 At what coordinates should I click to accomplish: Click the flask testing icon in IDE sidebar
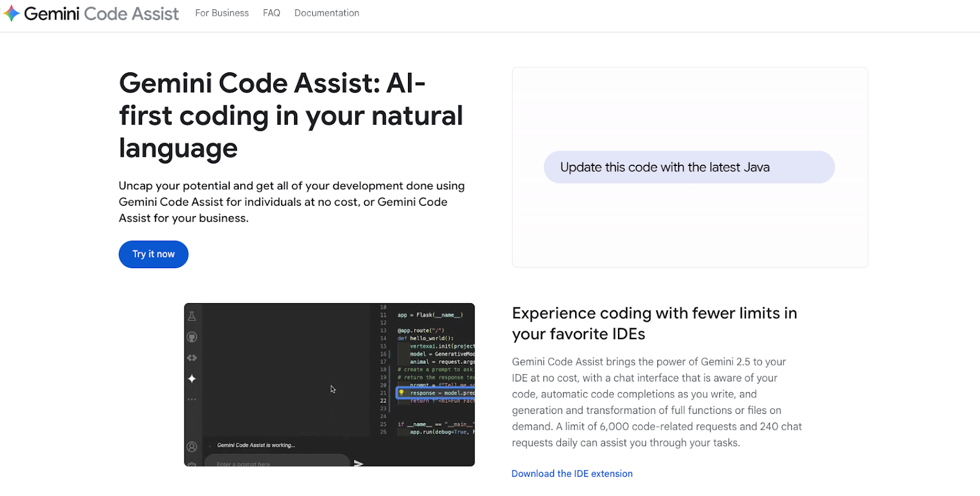pyautogui.click(x=192, y=316)
